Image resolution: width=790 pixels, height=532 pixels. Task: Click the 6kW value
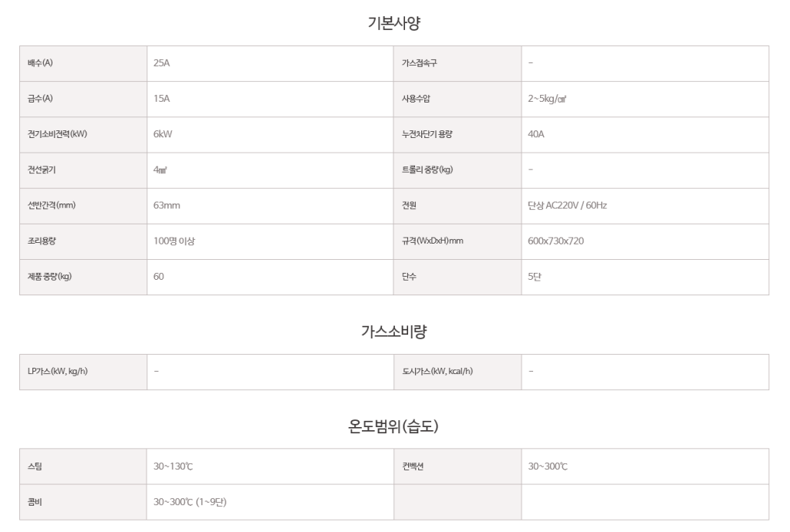pos(163,134)
